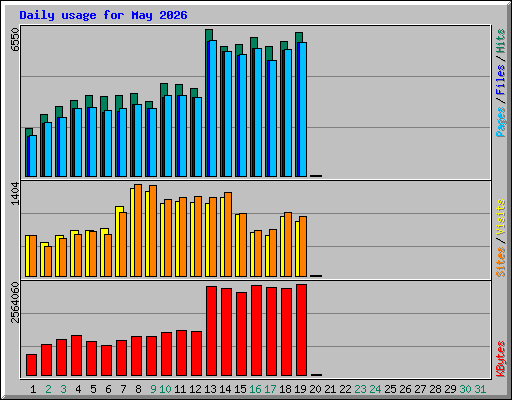Click the day 20 axis label
Screen dimensions: 512x400
point(315,389)
